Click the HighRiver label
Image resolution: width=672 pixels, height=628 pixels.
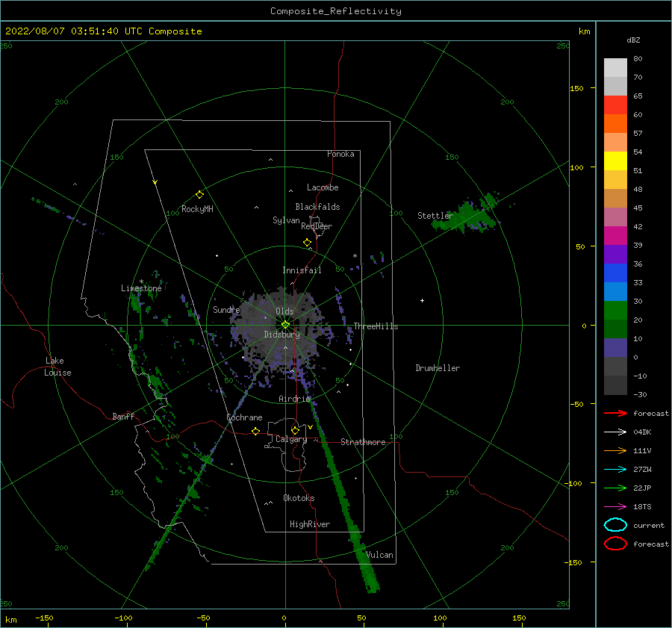click(310, 524)
